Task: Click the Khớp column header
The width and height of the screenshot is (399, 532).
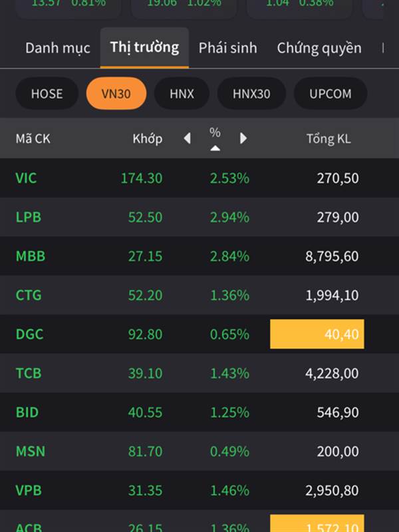Action: pyautogui.click(x=147, y=139)
